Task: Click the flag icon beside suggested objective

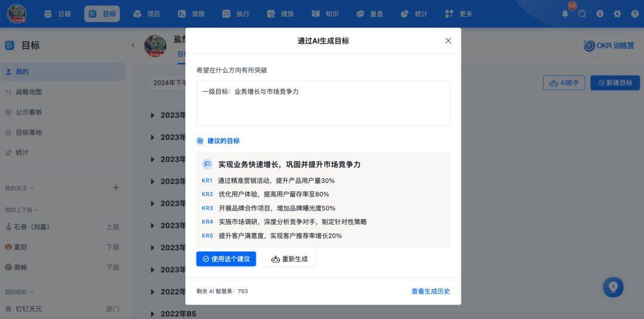Action: click(207, 164)
